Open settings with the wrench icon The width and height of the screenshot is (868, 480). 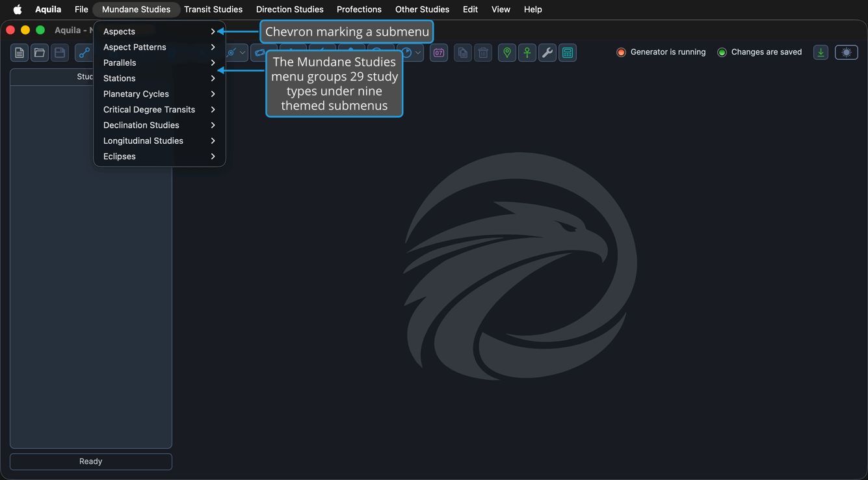547,53
